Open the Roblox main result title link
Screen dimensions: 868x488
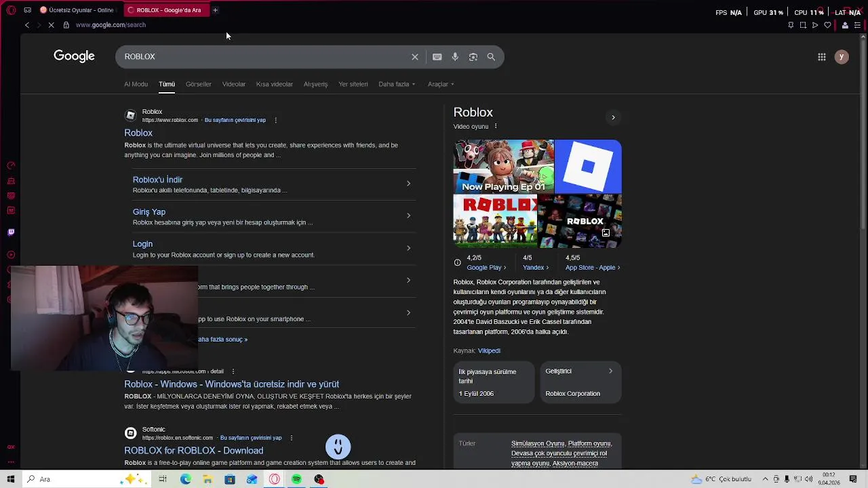pyautogui.click(x=138, y=133)
